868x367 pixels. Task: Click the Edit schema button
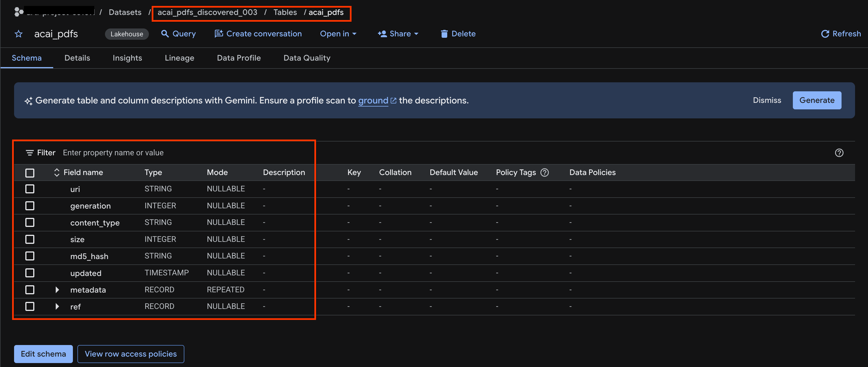pyautogui.click(x=43, y=354)
